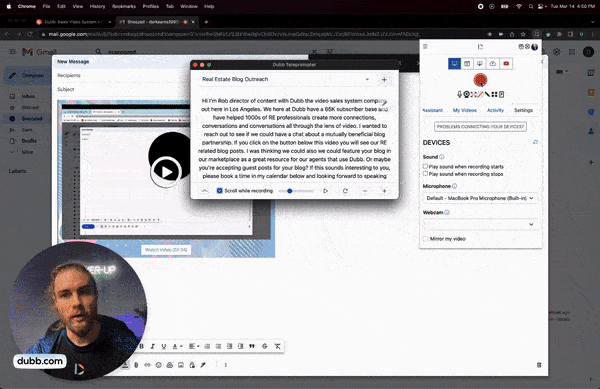Apply underline formatting in compose toolbar
Image resolution: width=600 pixels, height=389 pixels.
(164, 346)
